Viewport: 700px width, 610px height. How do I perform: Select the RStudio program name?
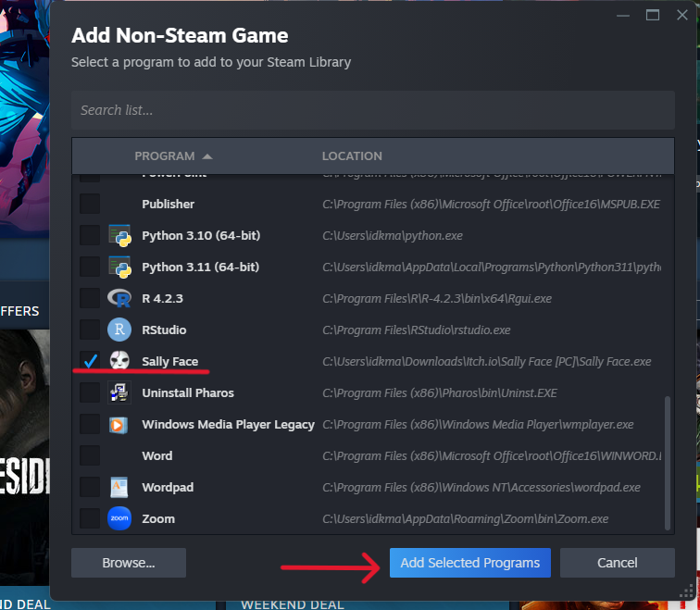[x=164, y=330]
